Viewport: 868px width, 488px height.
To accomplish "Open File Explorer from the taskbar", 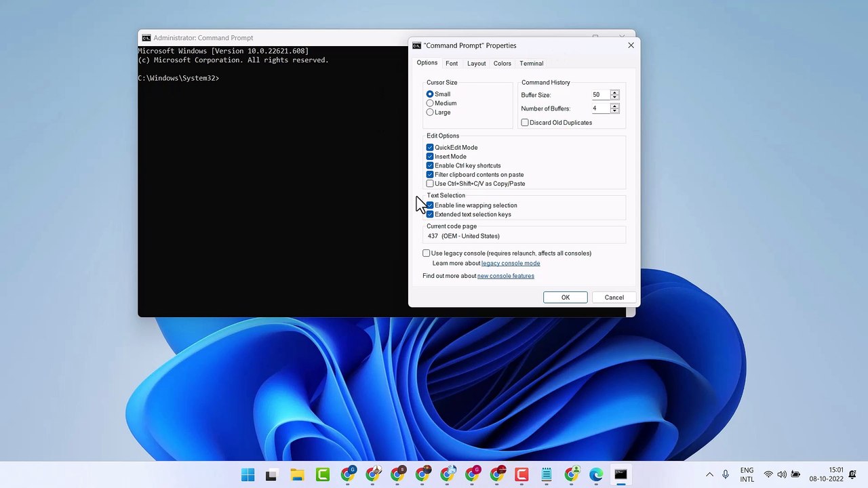I will tap(297, 475).
